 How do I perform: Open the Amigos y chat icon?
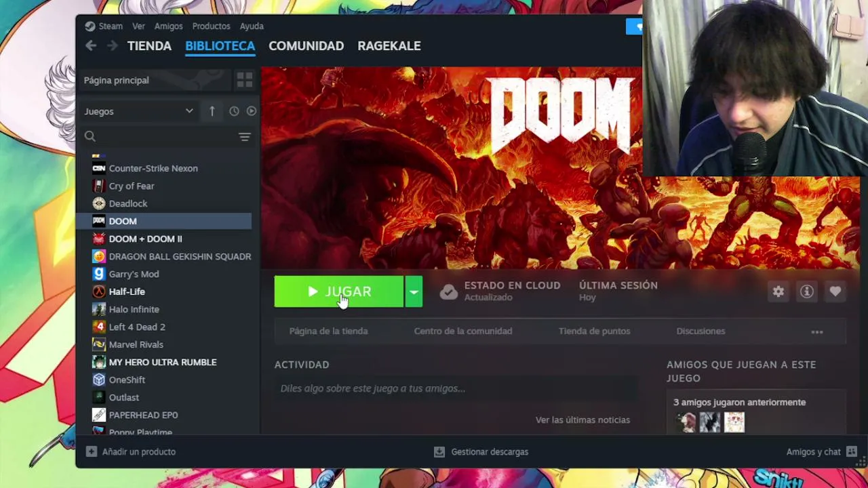(852, 451)
